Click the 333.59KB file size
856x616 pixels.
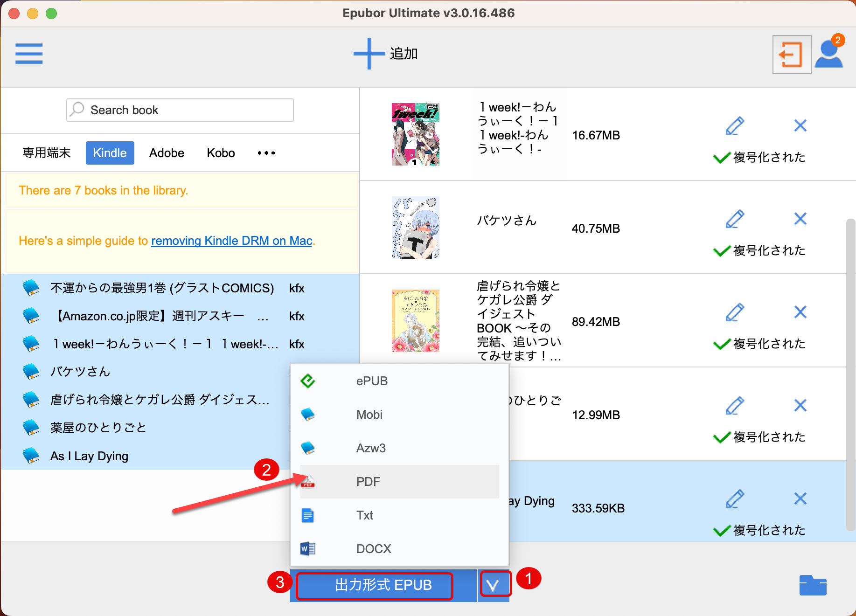click(x=598, y=508)
